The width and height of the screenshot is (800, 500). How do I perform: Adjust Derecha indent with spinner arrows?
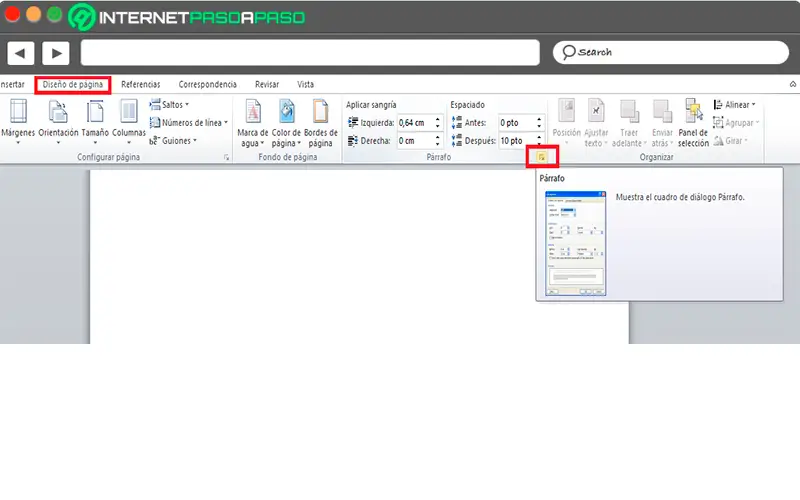437,140
